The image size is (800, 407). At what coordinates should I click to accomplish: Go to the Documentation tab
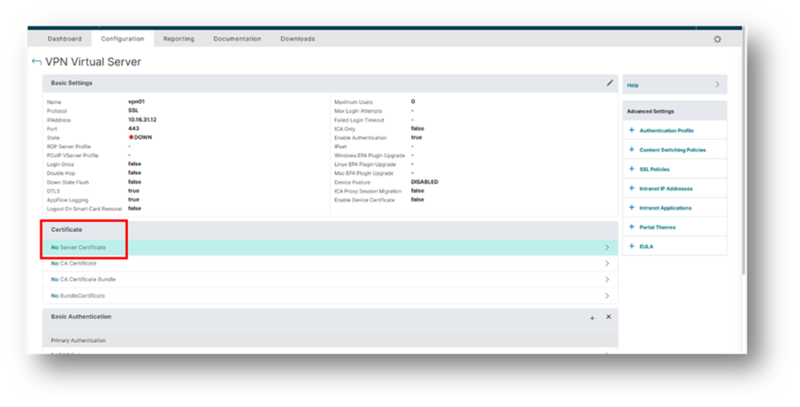237,39
